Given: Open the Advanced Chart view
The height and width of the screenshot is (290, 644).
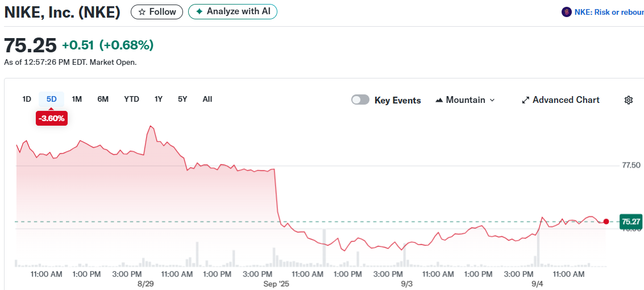Looking at the screenshot, I should (560, 100).
